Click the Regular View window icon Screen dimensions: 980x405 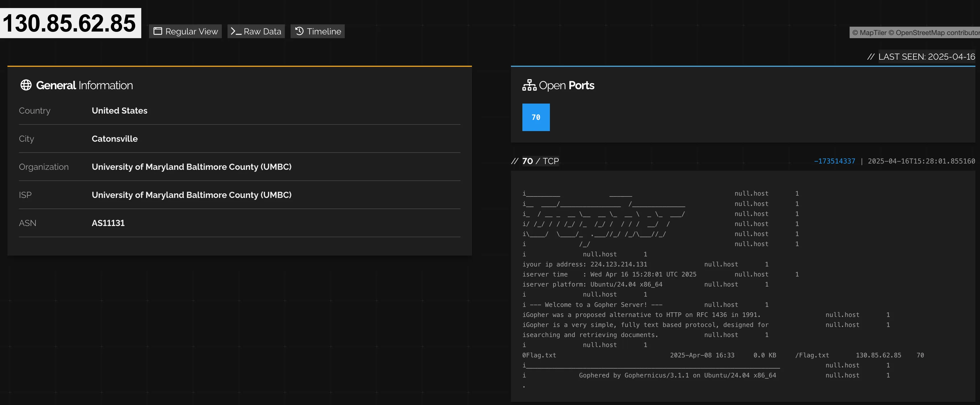(158, 31)
